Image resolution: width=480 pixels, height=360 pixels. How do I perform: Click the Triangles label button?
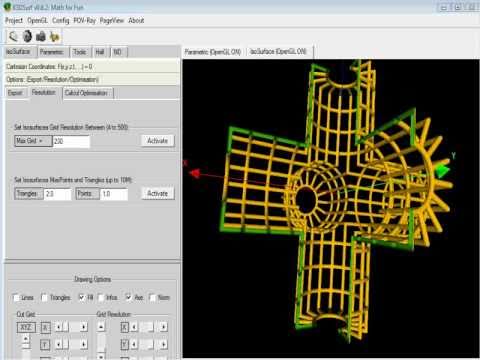[29, 194]
